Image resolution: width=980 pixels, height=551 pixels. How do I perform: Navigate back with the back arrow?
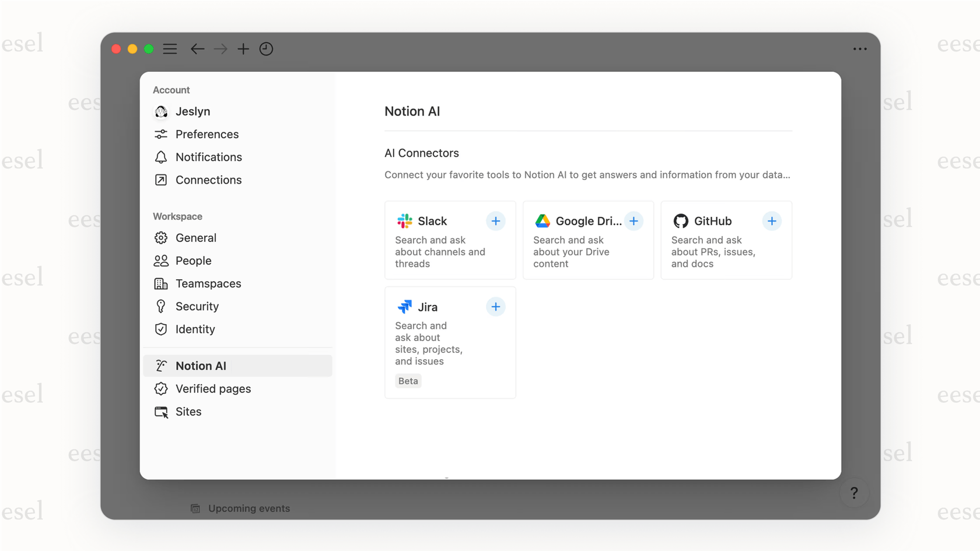197,49
